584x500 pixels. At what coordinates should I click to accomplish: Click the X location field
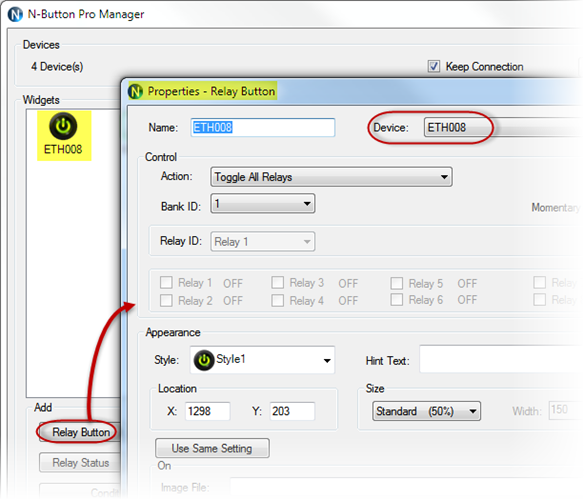(207, 411)
